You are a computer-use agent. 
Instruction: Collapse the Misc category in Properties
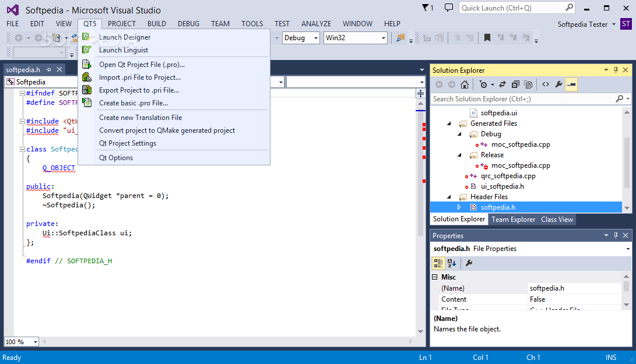(434, 277)
